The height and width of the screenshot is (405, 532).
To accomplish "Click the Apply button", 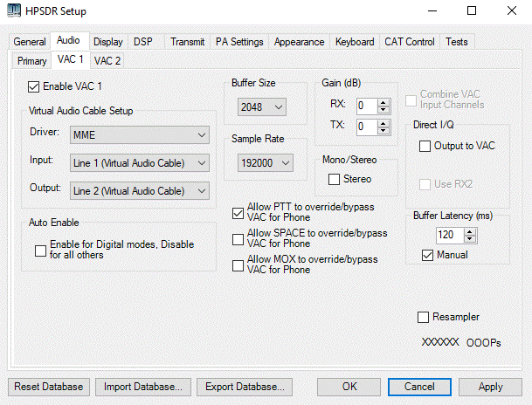I will (490, 387).
